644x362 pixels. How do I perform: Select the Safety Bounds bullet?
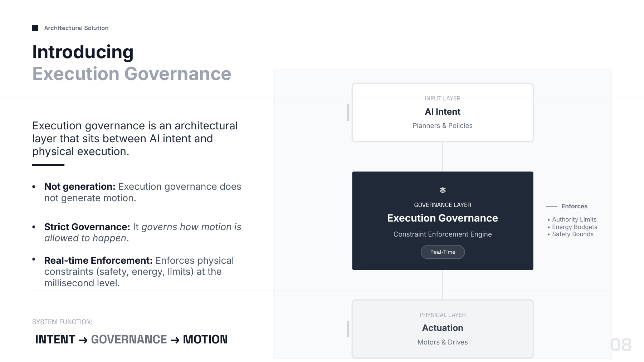click(x=570, y=234)
